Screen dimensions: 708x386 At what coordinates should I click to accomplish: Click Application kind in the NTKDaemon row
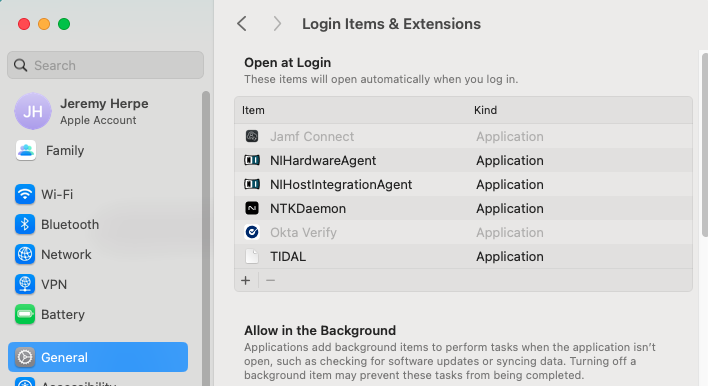click(510, 209)
